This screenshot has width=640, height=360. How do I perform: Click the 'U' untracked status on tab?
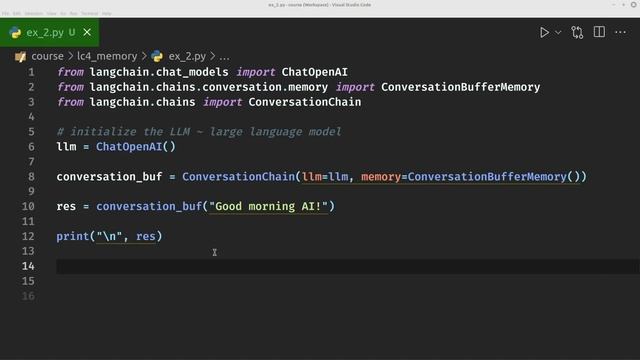coord(72,32)
